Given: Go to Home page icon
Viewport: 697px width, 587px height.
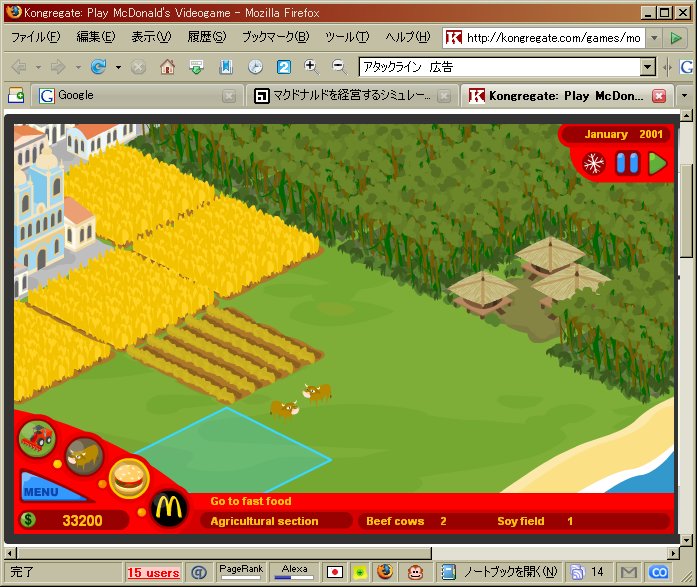Looking at the screenshot, I should 167,67.
